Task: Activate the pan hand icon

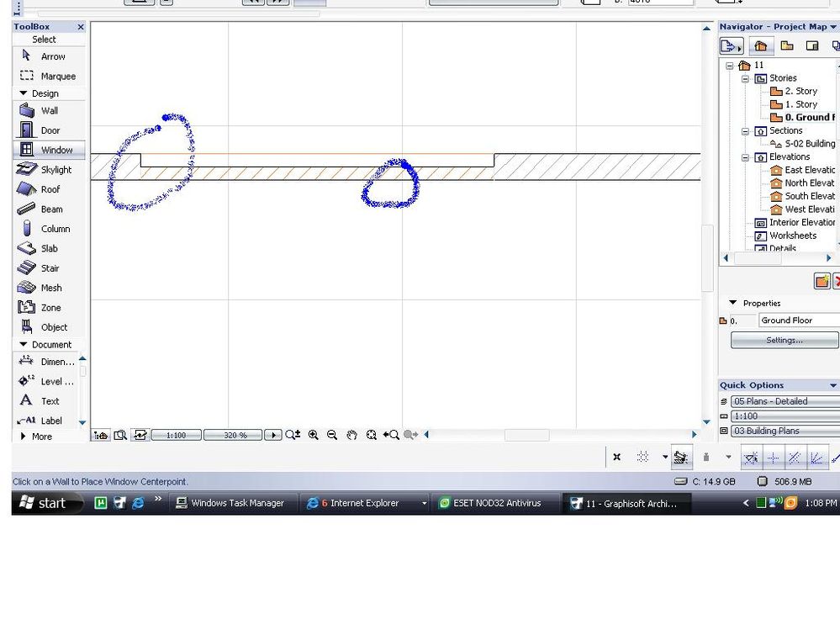Action: pyautogui.click(x=351, y=435)
